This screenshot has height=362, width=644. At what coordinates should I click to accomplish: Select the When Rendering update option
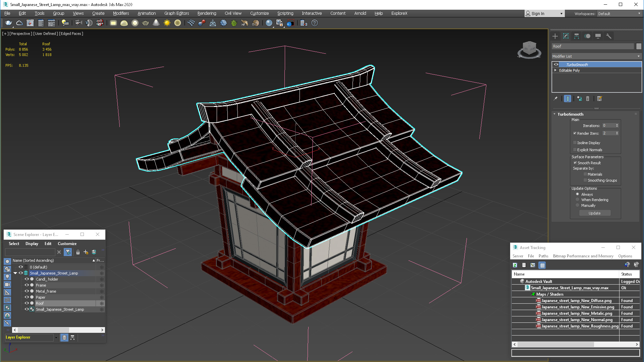[x=578, y=200]
